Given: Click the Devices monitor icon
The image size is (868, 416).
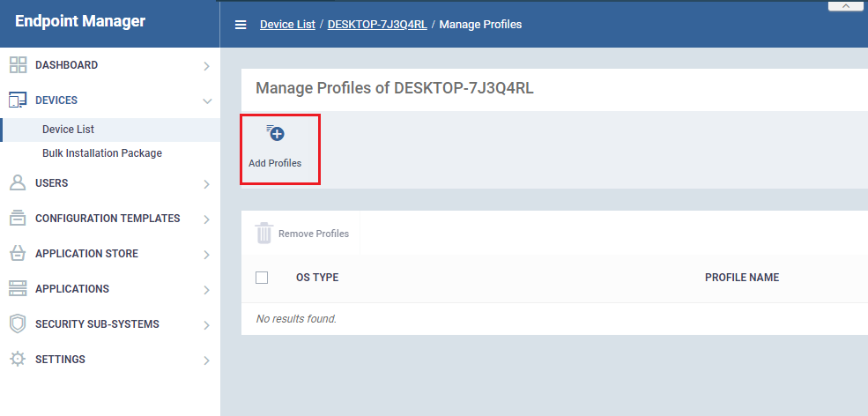Looking at the screenshot, I should coord(19,100).
